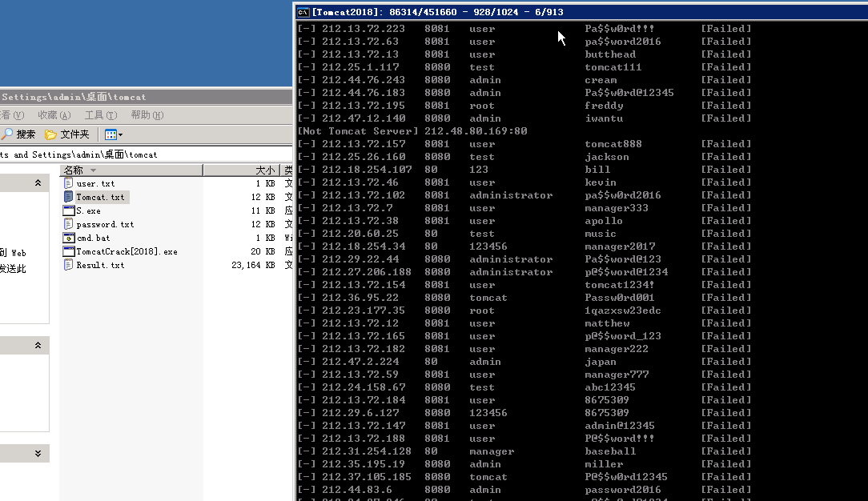Click the Explorer address bar path field
The height and width of the screenshot is (501, 868).
(147, 154)
